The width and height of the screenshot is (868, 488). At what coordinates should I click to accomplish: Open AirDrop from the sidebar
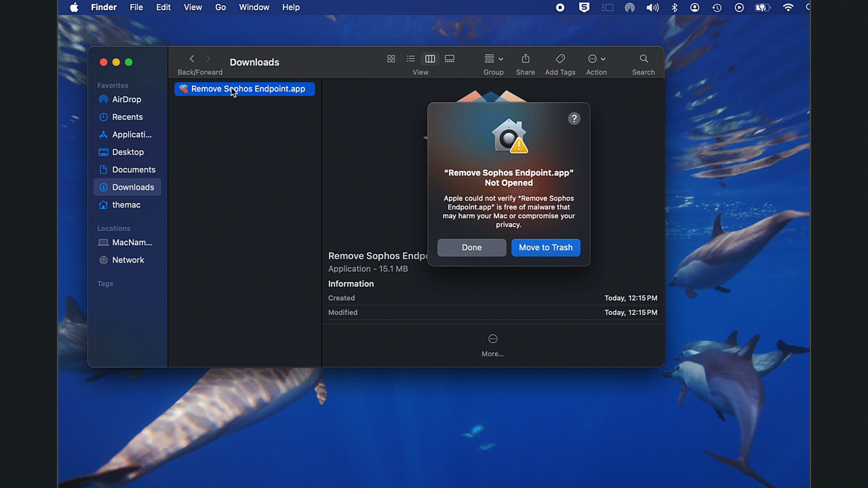[126, 99]
